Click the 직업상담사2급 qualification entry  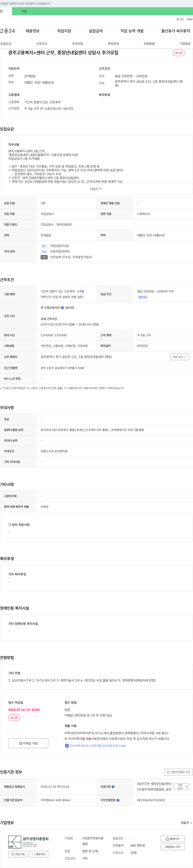(x=59, y=246)
